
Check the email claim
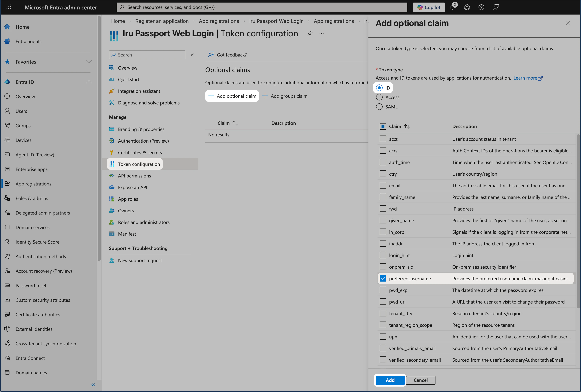(x=383, y=185)
